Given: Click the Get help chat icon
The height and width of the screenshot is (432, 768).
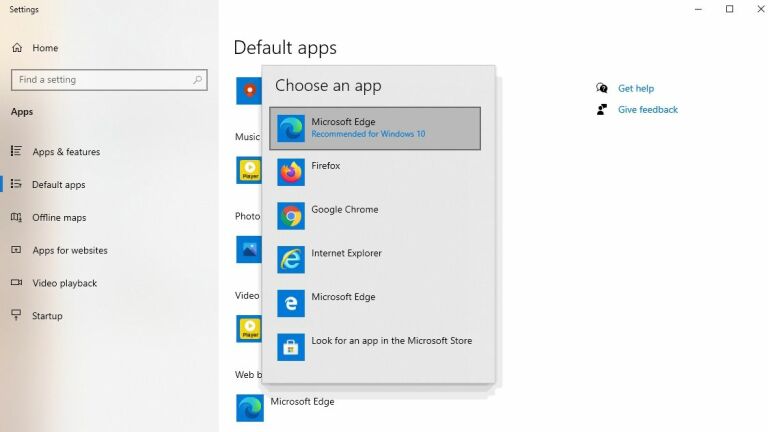Looking at the screenshot, I should click(x=602, y=88).
